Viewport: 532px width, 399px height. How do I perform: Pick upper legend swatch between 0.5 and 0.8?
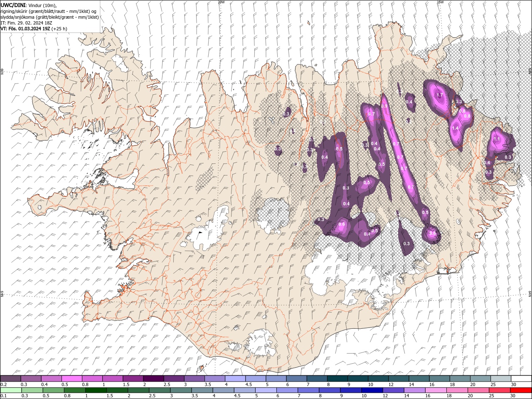pyautogui.click(x=72, y=379)
